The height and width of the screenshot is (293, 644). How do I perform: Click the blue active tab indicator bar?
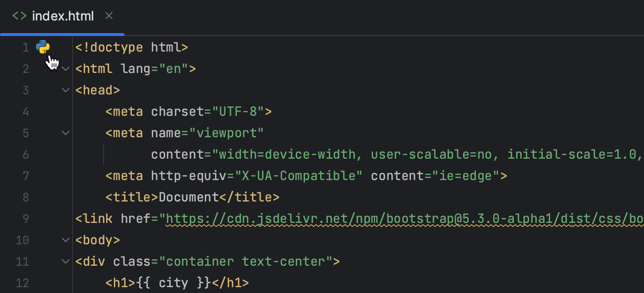click(62, 34)
